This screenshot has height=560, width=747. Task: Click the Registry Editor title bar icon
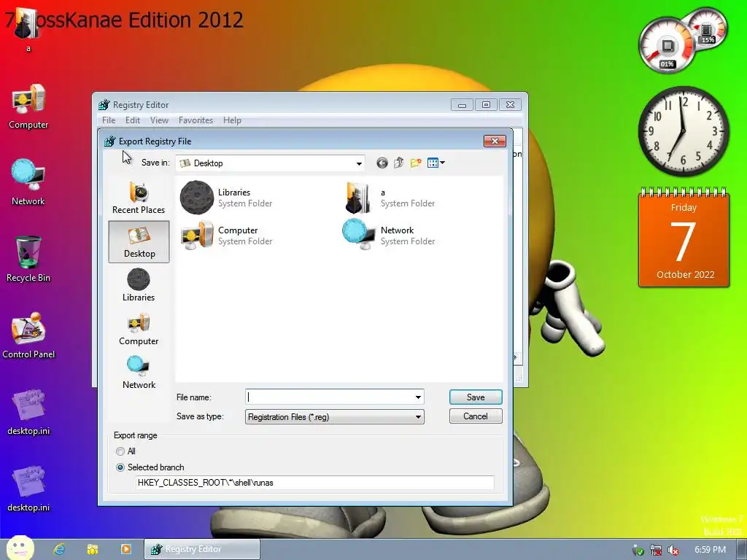pyautogui.click(x=104, y=105)
